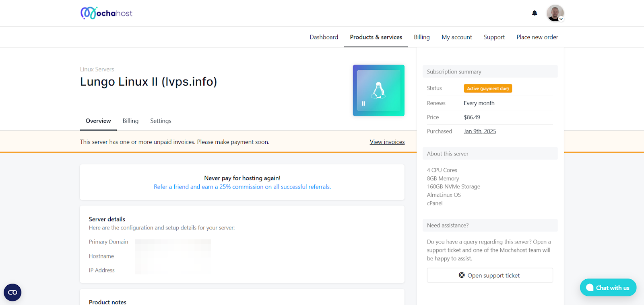The height and width of the screenshot is (305, 644).
Task: Select Place new order in navigation
Action: click(x=537, y=37)
